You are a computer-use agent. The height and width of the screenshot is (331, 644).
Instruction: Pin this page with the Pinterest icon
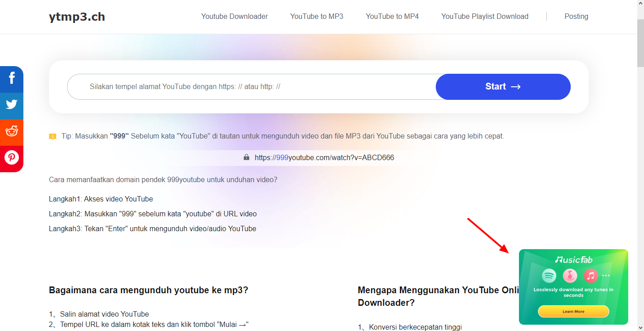click(x=12, y=158)
